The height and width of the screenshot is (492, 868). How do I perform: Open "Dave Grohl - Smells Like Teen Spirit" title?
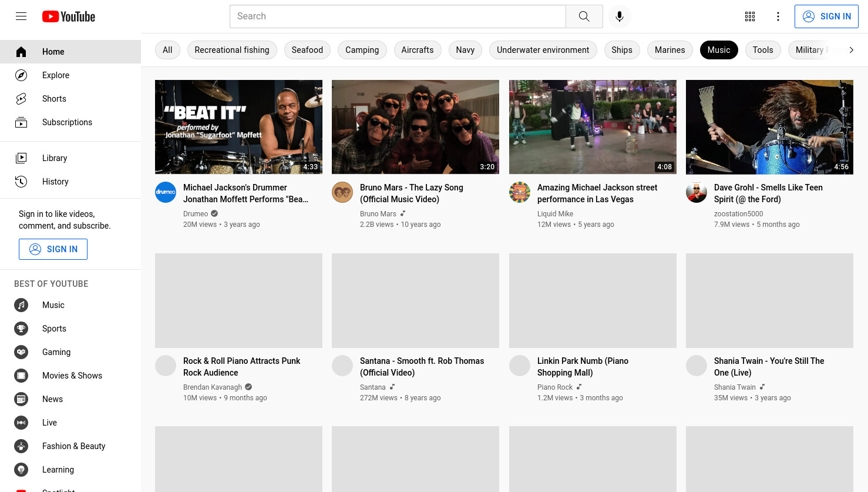[x=768, y=193]
